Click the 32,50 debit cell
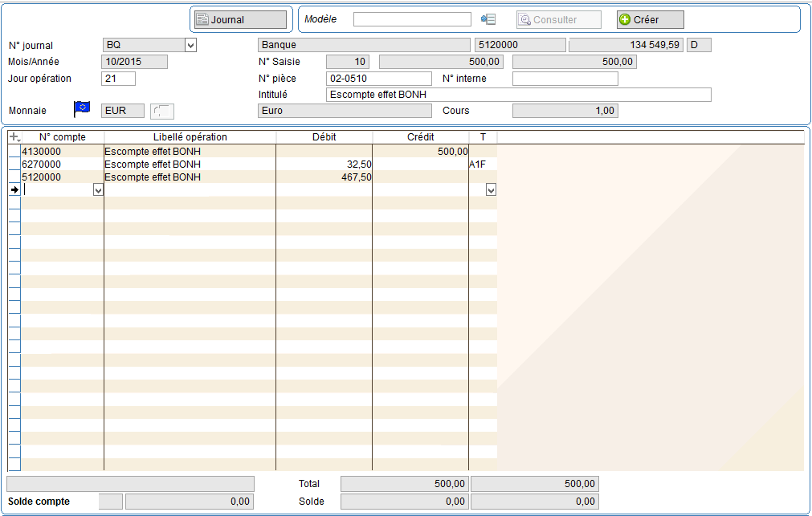The height and width of the screenshot is (516, 812). tap(324, 164)
